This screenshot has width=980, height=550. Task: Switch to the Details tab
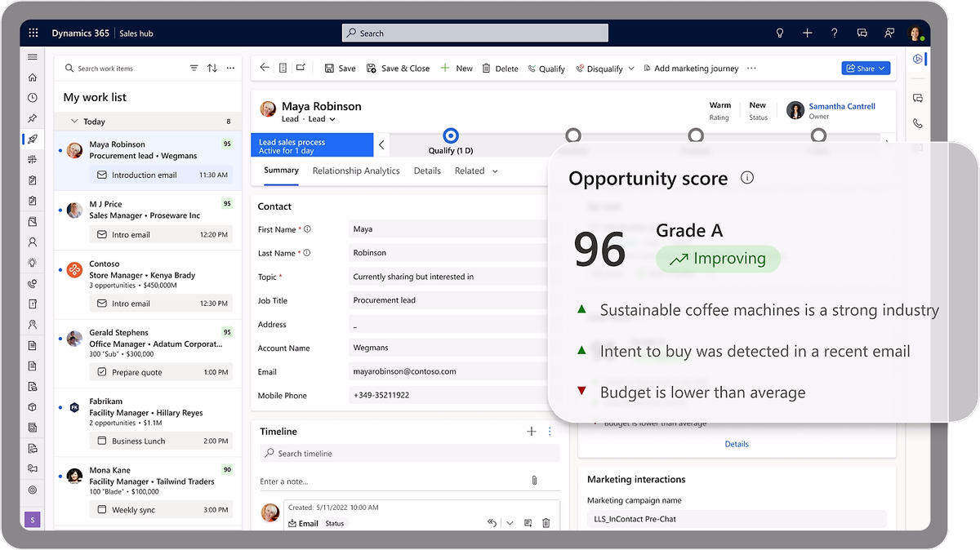(427, 171)
